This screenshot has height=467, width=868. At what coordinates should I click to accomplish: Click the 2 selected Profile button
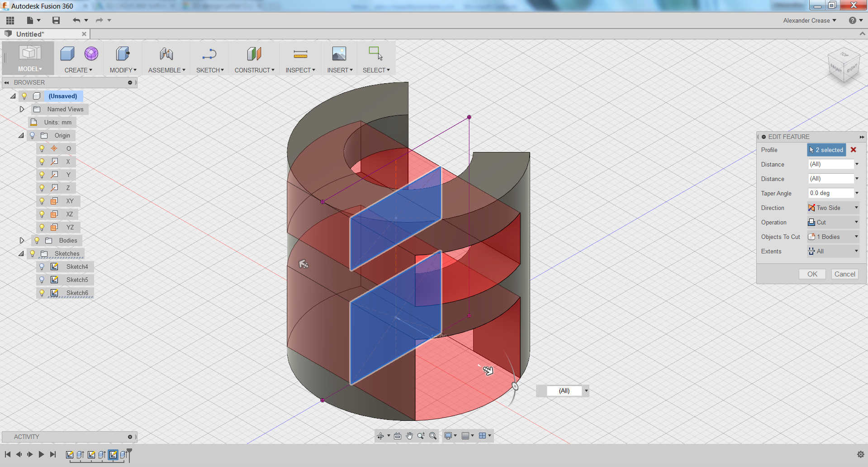click(826, 150)
